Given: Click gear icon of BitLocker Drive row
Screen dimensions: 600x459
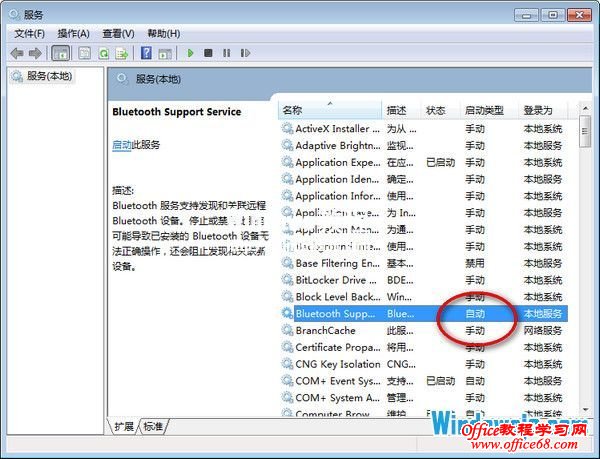Looking at the screenshot, I should tap(287, 279).
